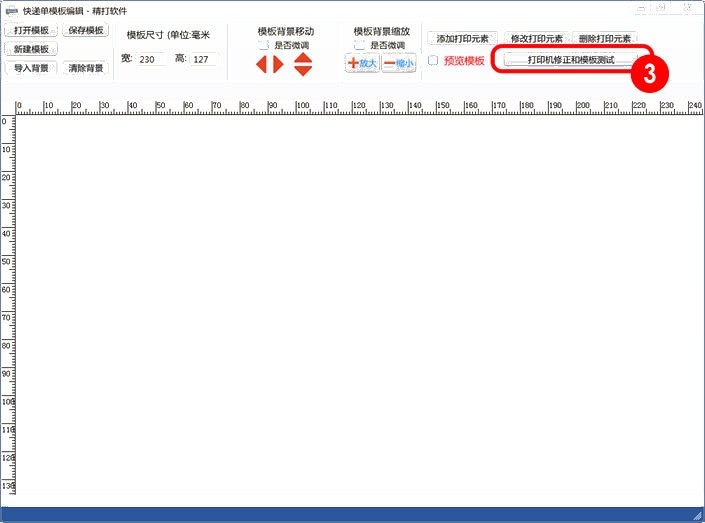Enable 是否微调 under 模板背景移动
Screen dimensions: 705x523
point(264,45)
